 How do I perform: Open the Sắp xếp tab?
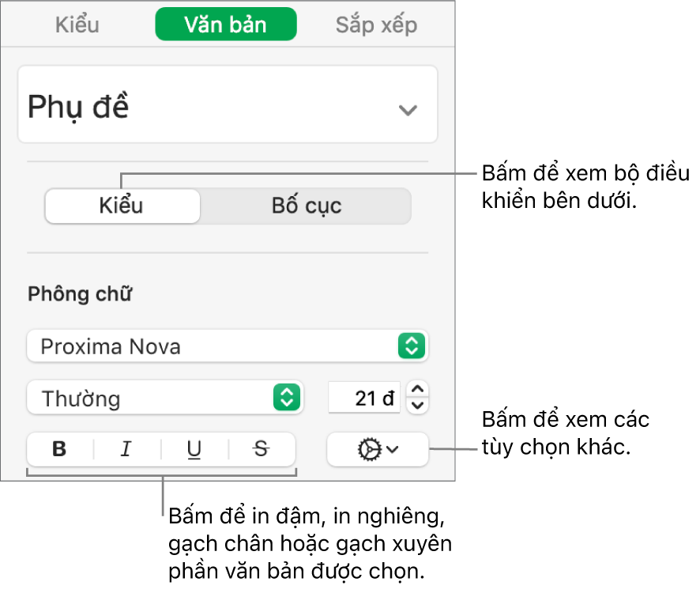click(376, 25)
